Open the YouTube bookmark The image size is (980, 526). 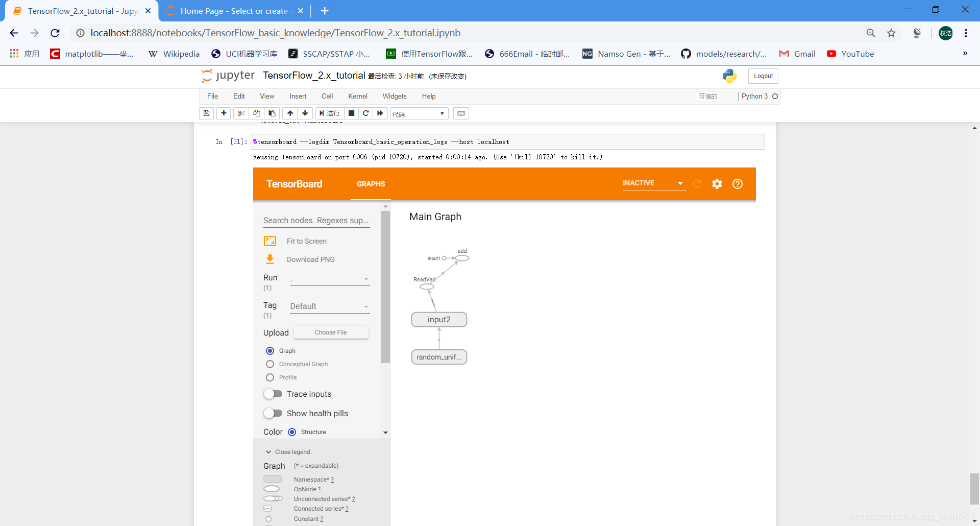click(850, 54)
